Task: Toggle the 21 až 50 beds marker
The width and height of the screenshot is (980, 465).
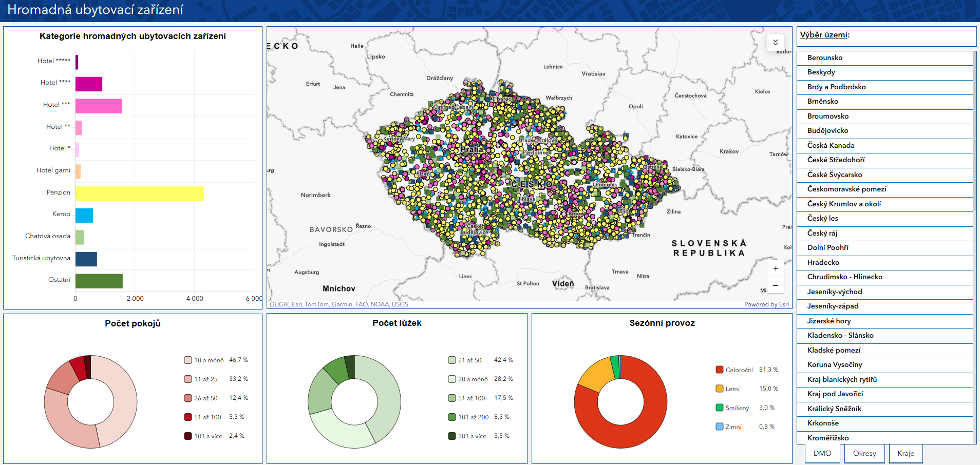Action: click(452, 360)
